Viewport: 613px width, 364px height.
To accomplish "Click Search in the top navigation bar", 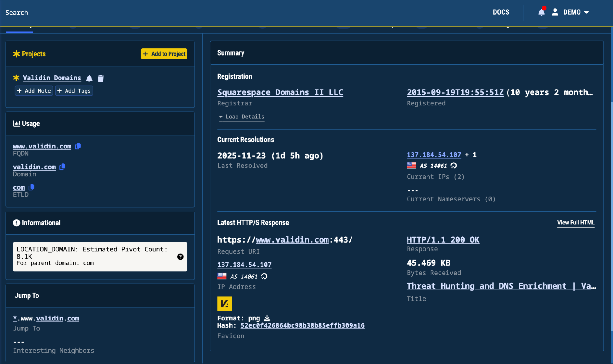I will point(17,12).
